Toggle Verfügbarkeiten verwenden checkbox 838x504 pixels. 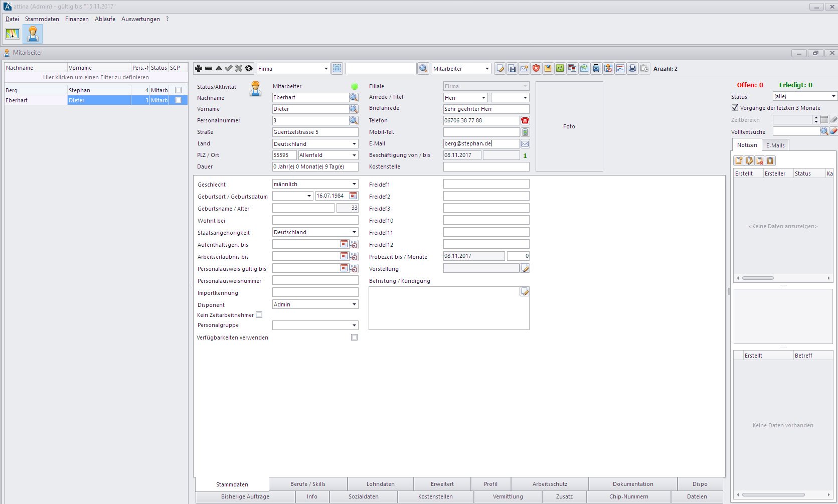(x=354, y=338)
